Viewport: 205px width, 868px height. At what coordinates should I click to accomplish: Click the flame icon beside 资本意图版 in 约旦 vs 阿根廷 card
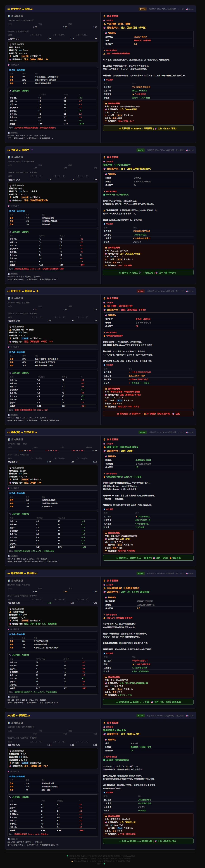coord(104,723)
